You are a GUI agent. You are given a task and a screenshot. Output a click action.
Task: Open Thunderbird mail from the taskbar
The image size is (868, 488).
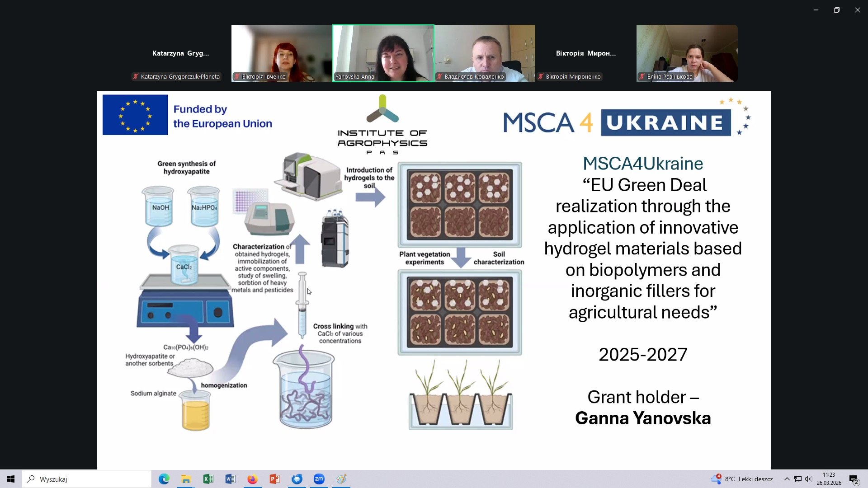[297, 479]
